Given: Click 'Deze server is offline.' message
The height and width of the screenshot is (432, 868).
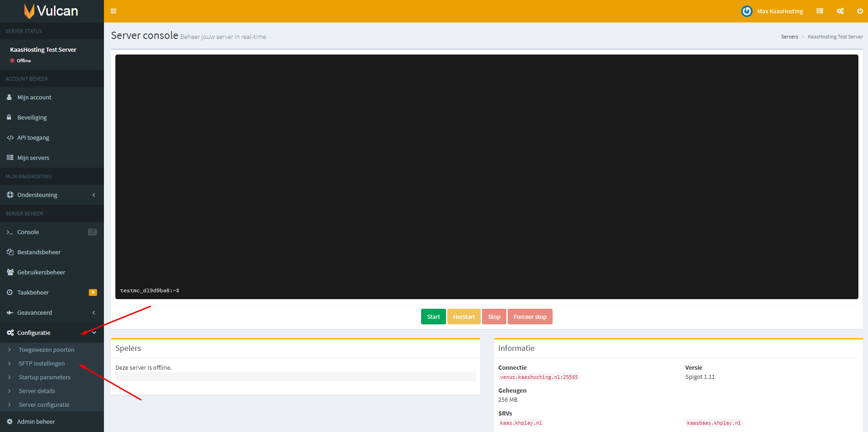Looking at the screenshot, I should coord(143,367).
